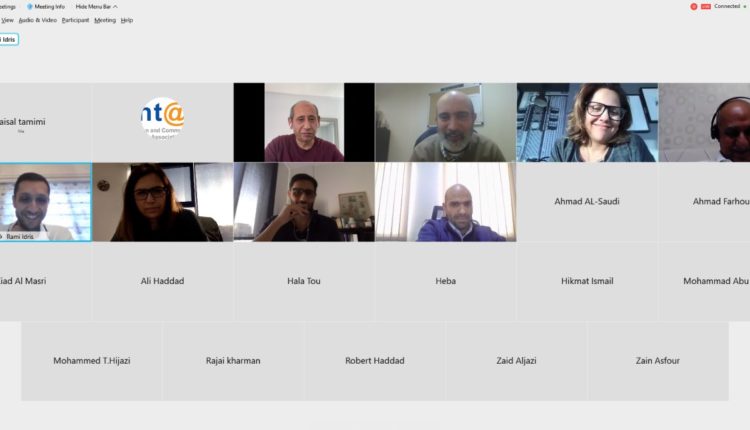Open the Help menu
Screen dimensions: 750x430
127,20
